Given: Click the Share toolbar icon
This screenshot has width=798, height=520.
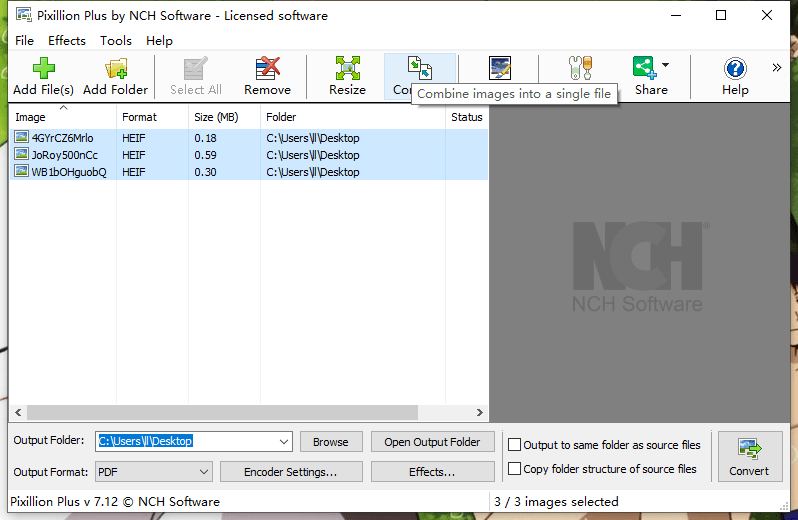Looking at the screenshot, I should click(x=644, y=67).
